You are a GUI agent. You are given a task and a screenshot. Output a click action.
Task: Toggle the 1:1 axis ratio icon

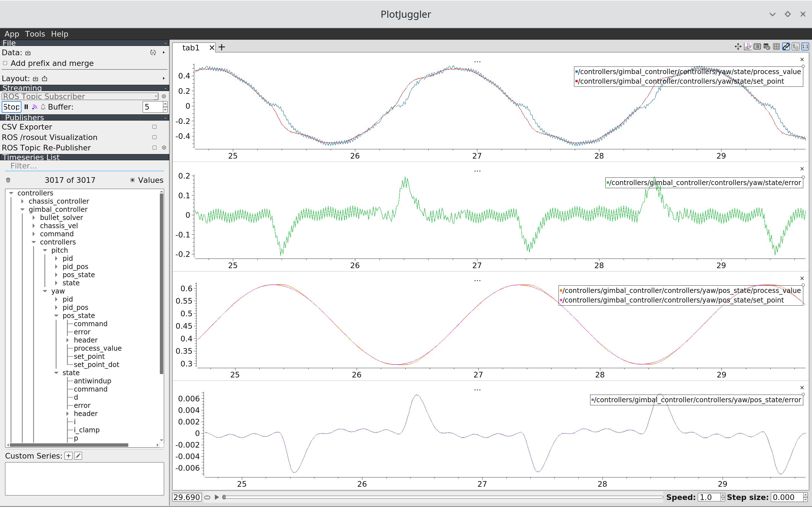click(x=805, y=46)
